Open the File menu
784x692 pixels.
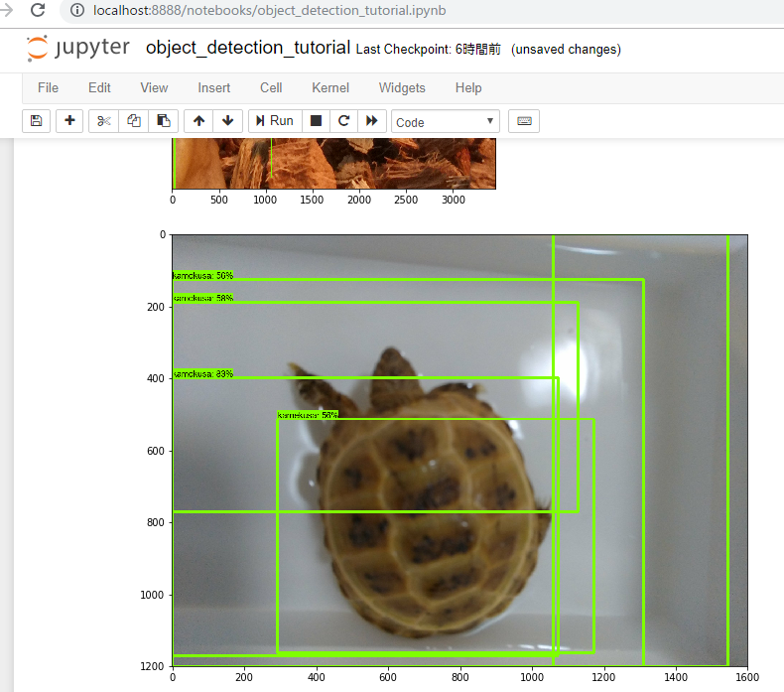(48, 88)
